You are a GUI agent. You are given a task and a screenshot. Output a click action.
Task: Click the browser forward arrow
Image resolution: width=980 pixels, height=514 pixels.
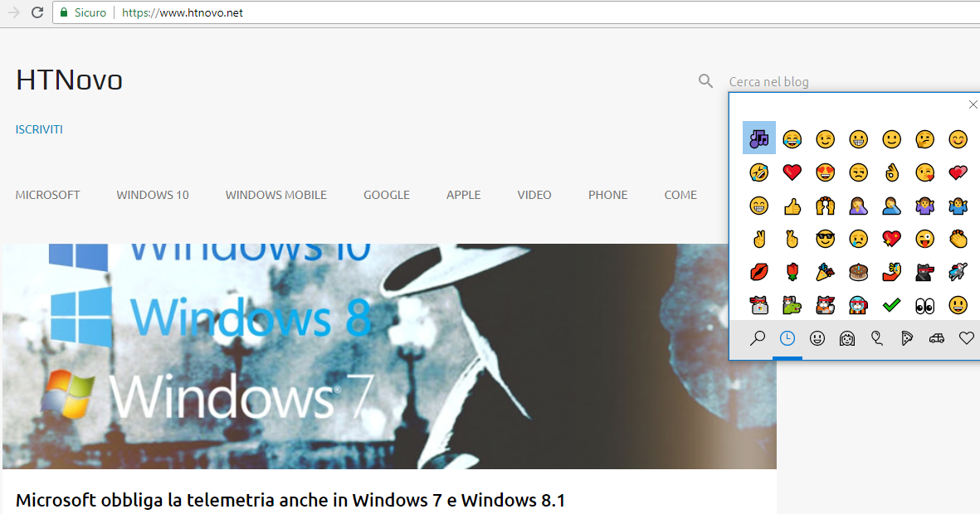pyautogui.click(x=14, y=12)
